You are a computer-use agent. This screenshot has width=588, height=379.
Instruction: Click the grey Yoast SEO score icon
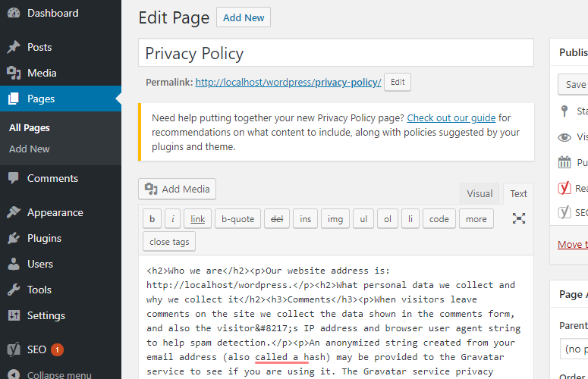click(x=564, y=213)
